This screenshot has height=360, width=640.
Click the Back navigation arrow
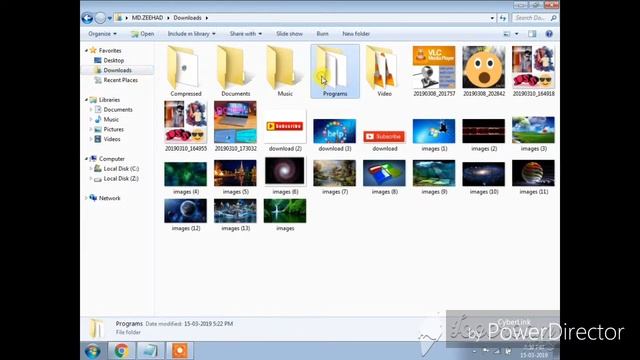tap(87, 18)
